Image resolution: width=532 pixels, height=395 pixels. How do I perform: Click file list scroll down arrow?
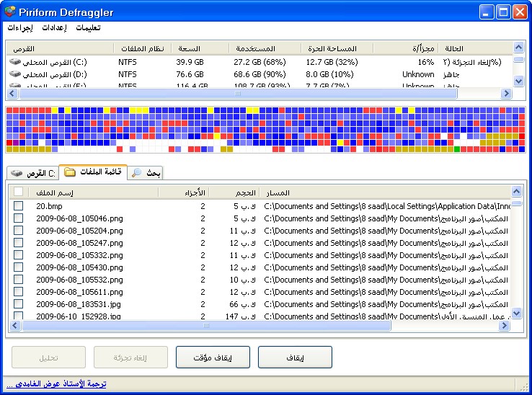click(516, 314)
